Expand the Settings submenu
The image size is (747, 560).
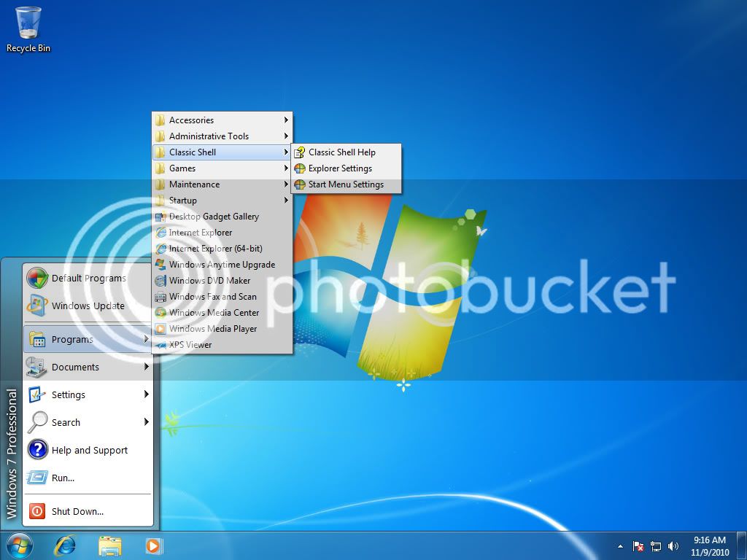(69, 394)
